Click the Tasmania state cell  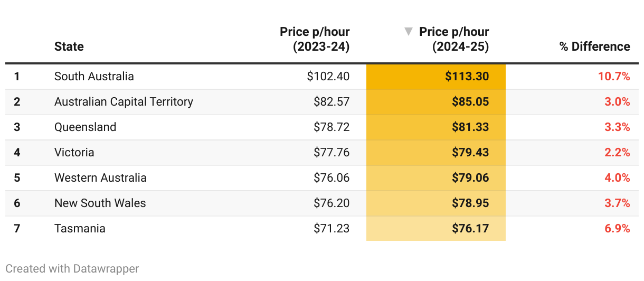click(x=80, y=228)
